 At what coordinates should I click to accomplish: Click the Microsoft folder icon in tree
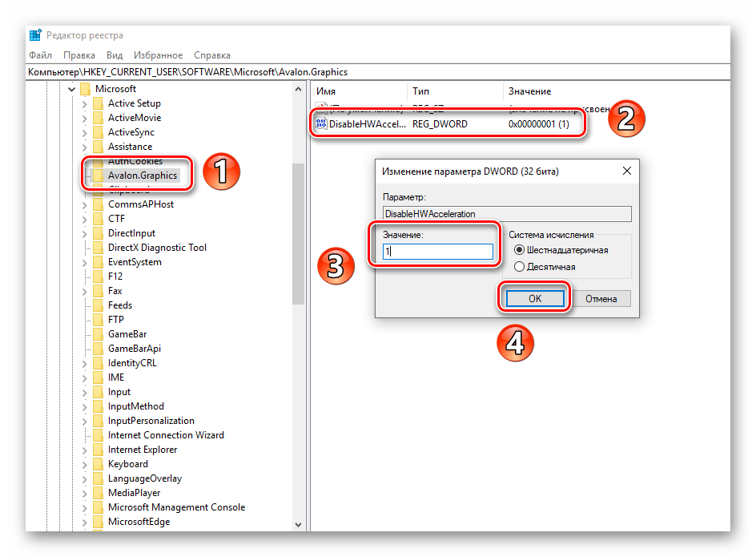(x=85, y=89)
